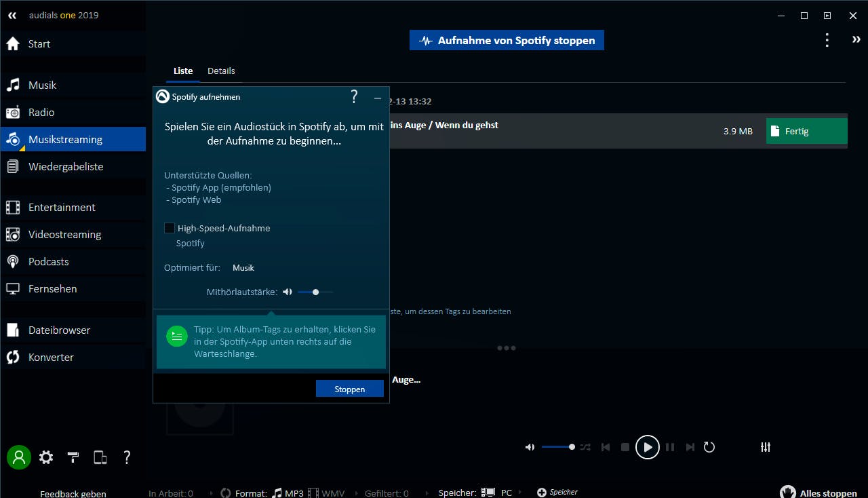This screenshot has width=868, height=498.
Task: Open the Optimiert für Musik dropdown
Action: tap(243, 268)
